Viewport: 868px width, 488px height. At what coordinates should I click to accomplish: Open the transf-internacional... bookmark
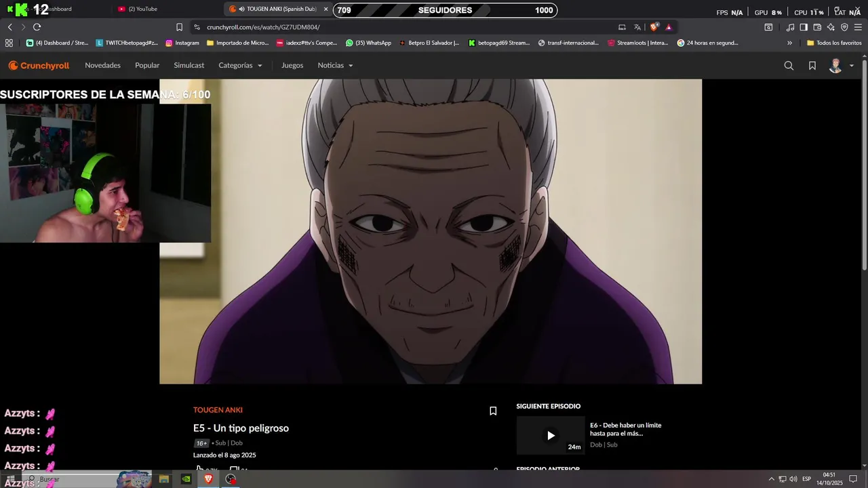[570, 43]
